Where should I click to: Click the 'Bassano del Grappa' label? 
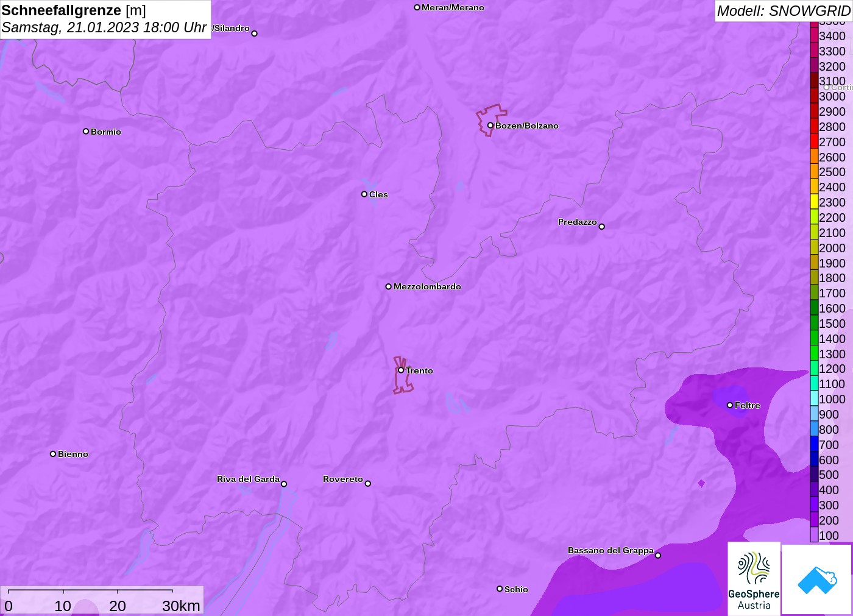(611, 550)
